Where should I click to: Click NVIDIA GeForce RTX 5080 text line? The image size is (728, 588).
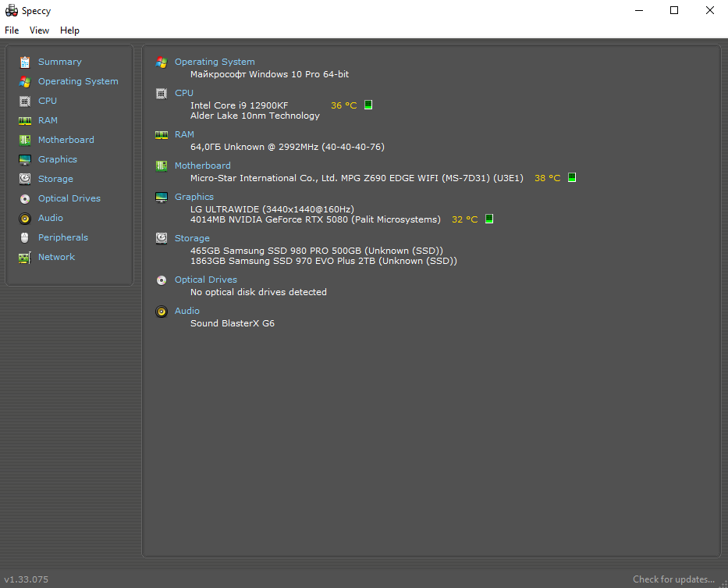coord(315,219)
